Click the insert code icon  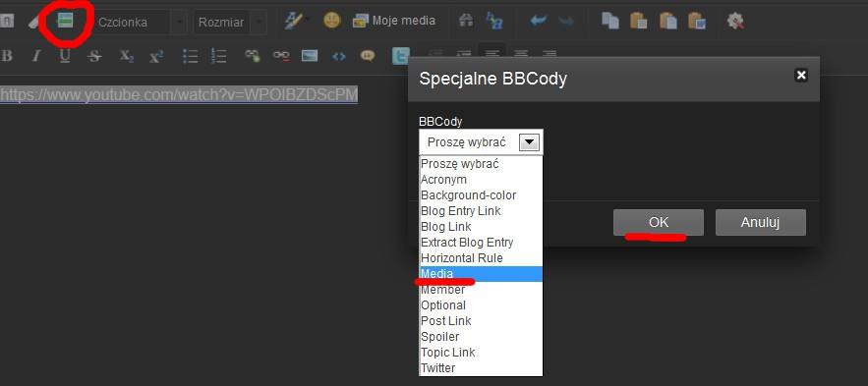[339, 56]
